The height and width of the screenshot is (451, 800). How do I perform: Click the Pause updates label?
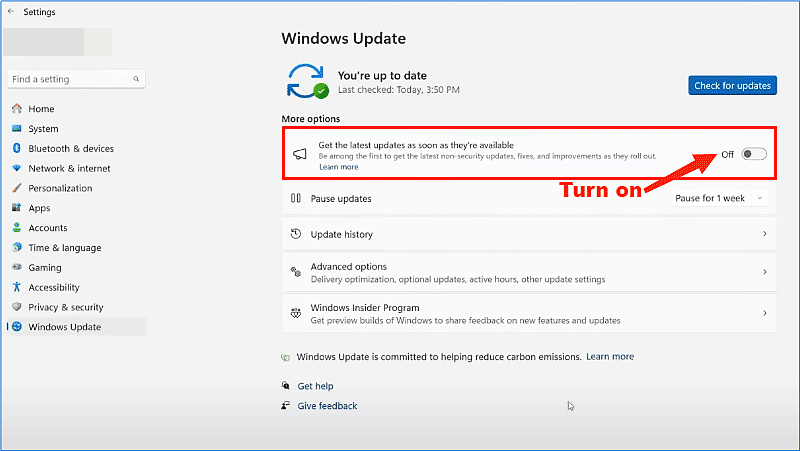(341, 198)
